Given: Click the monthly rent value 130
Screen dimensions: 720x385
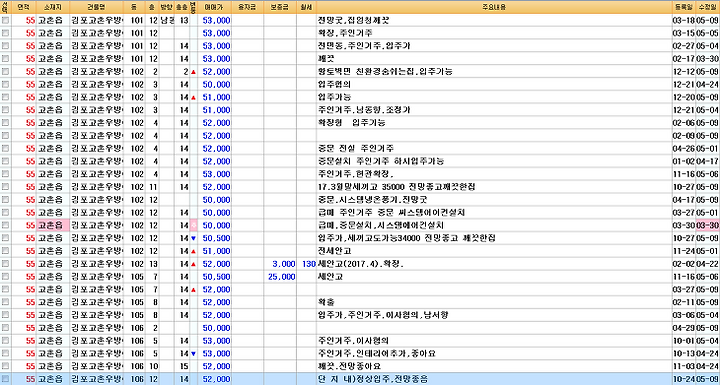Looking at the screenshot, I should [309, 264].
